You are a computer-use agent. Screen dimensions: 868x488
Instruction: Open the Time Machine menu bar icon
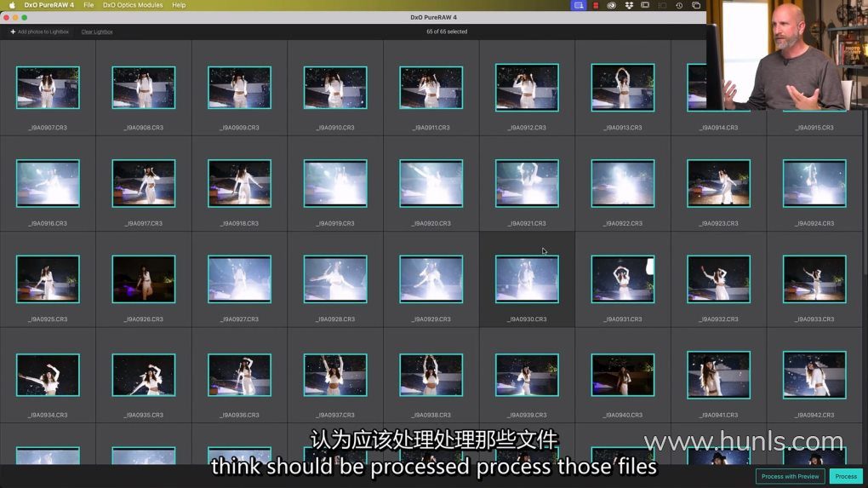[x=679, y=5]
